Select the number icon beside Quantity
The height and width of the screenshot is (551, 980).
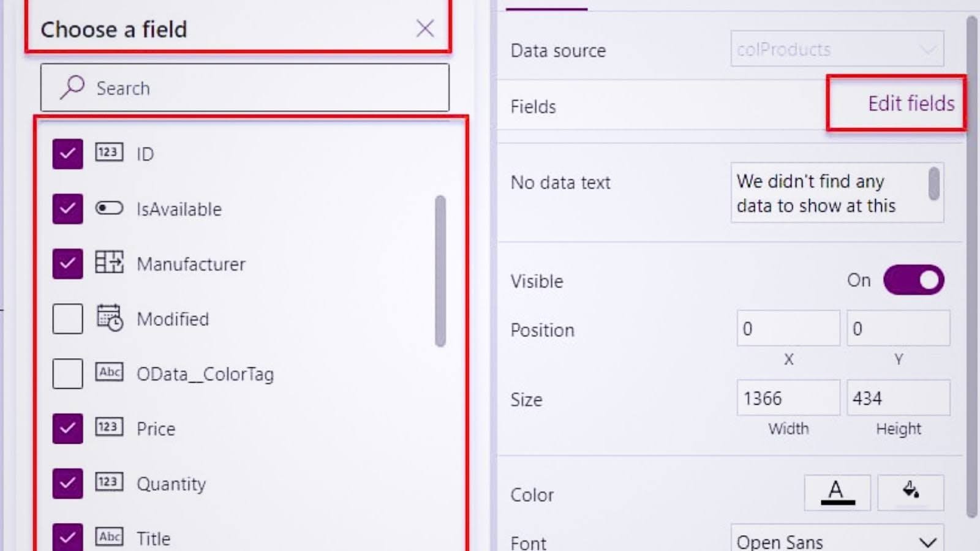pyautogui.click(x=109, y=483)
